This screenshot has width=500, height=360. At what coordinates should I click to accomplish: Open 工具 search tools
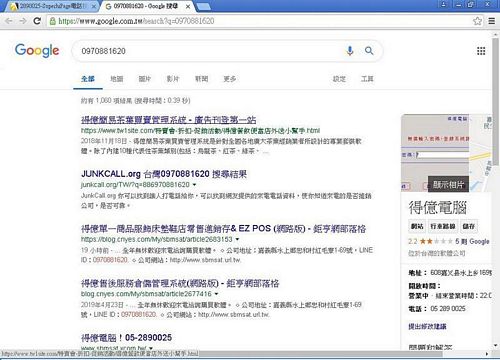(x=367, y=79)
